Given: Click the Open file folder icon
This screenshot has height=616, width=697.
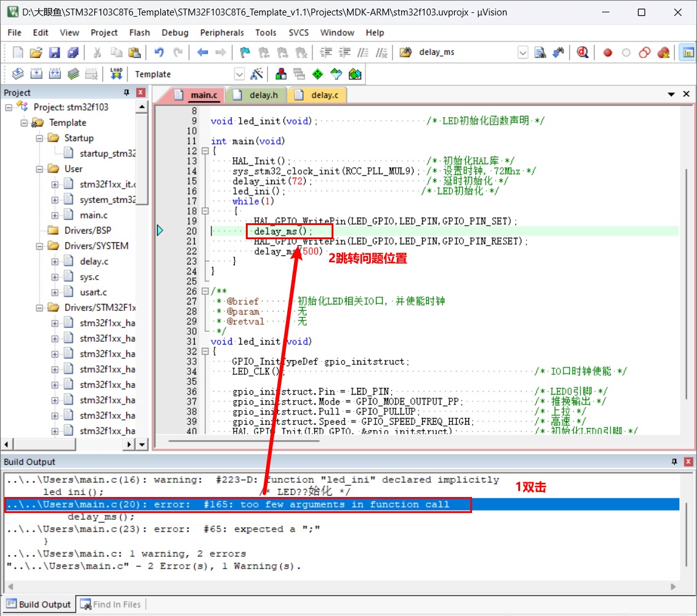Looking at the screenshot, I should click(x=36, y=52).
